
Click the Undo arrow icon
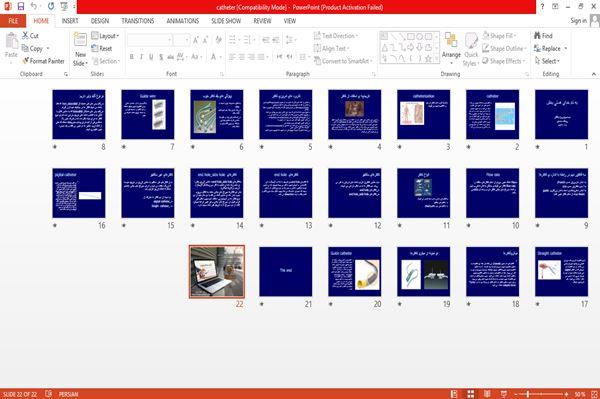tap(34, 6)
